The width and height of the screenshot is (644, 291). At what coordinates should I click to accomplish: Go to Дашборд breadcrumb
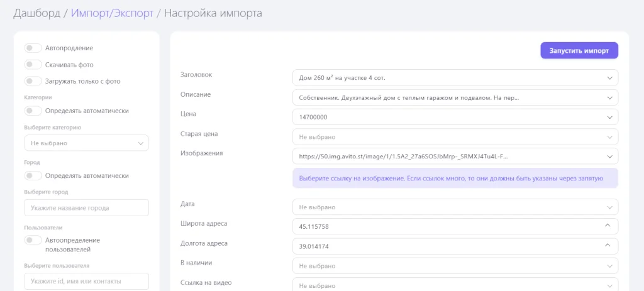coord(36,13)
